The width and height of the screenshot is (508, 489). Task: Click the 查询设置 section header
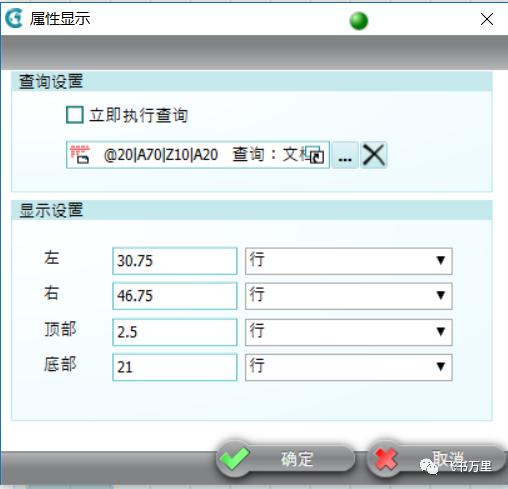pos(252,81)
